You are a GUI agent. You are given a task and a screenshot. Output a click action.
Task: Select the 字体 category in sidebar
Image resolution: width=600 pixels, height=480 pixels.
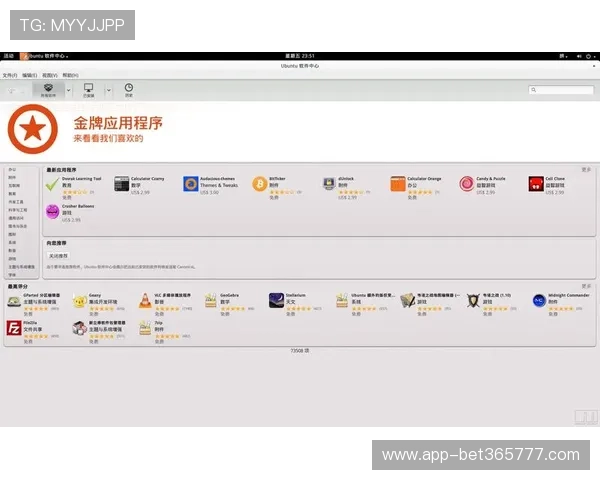(12, 275)
